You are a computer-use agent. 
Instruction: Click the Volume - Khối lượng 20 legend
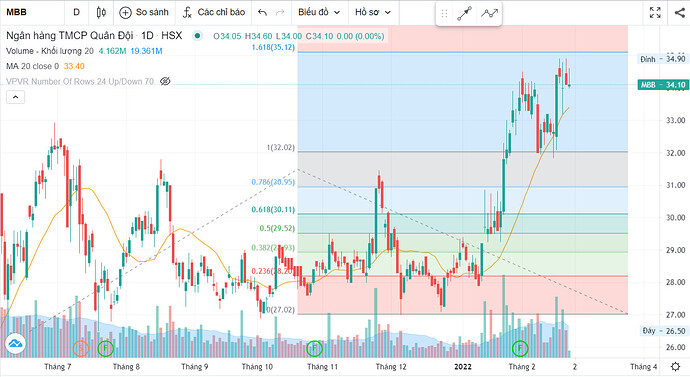tap(50, 51)
